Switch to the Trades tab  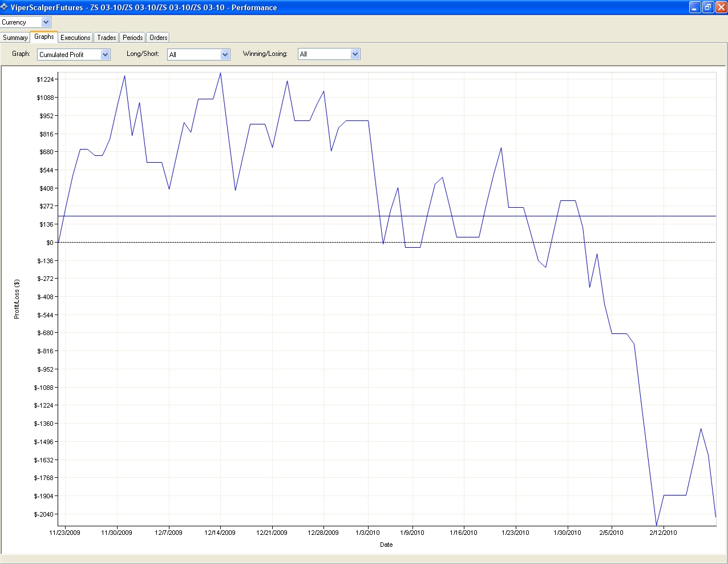click(x=107, y=38)
